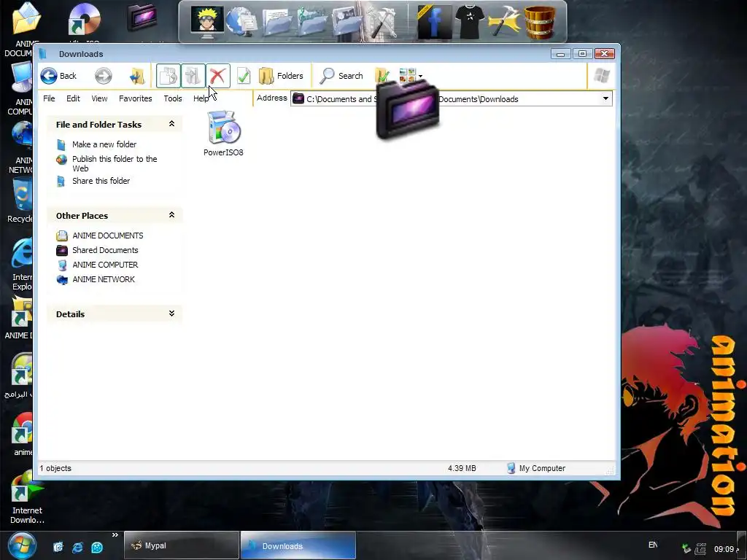Open ANIME NETWORK in Other Places
The image size is (747, 560).
pos(104,279)
